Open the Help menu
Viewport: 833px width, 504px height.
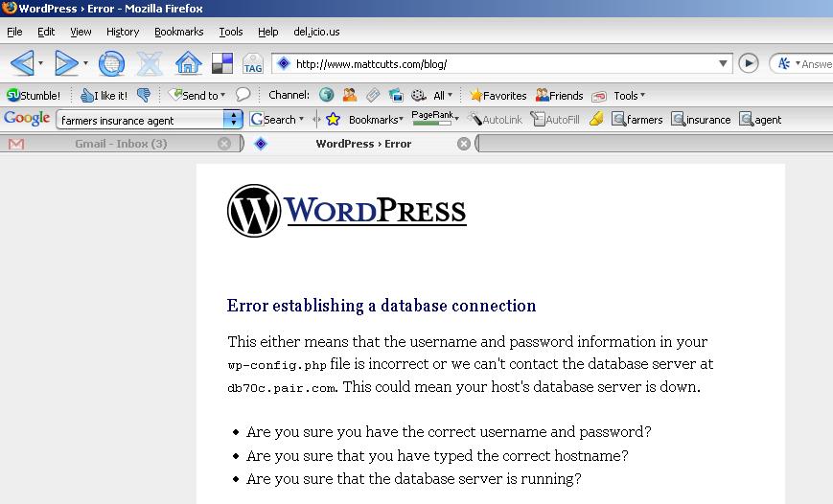point(268,32)
